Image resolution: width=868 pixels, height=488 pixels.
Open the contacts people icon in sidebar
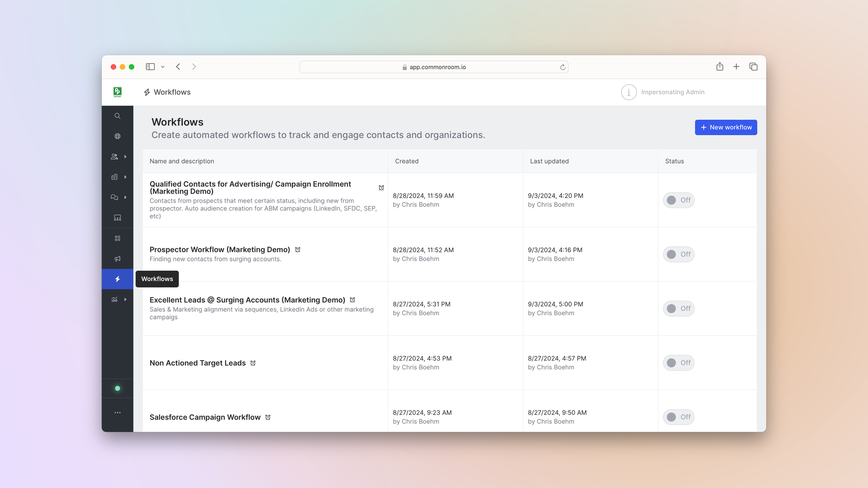coord(114,157)
